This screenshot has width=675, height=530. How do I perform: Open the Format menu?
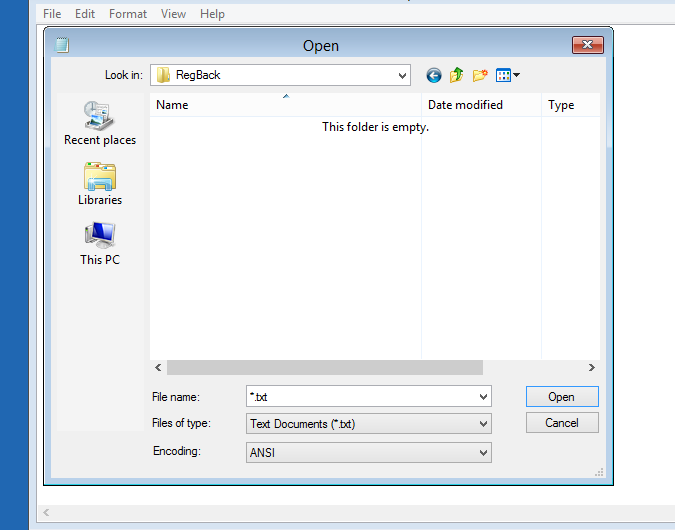(x=128, y=14)
